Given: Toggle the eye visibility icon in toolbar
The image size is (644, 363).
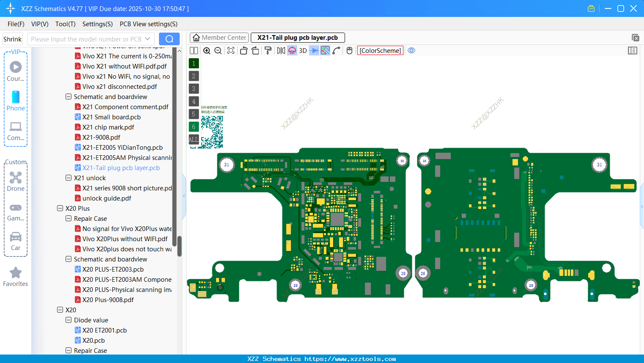Looking at the screenshot, I should (x=411, y=51).
